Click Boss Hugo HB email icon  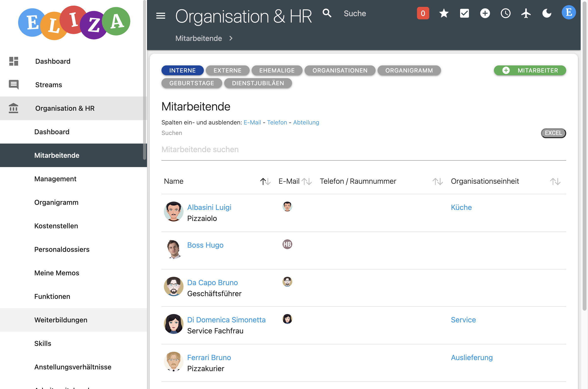coord(287,244)
